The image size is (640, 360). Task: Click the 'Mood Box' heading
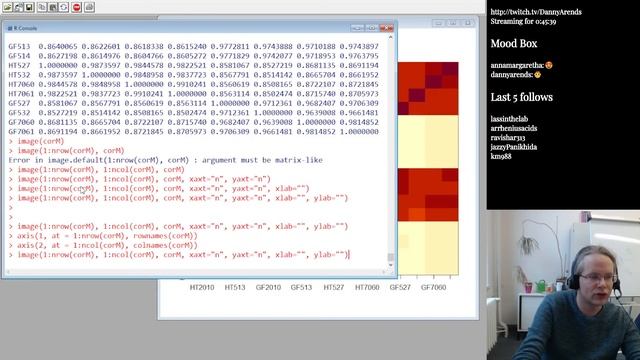click(x=514, y=43)
